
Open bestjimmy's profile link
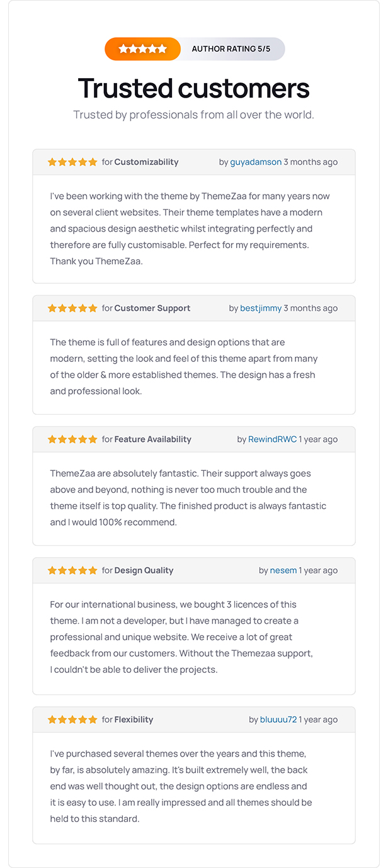click(x=261, y=308)
